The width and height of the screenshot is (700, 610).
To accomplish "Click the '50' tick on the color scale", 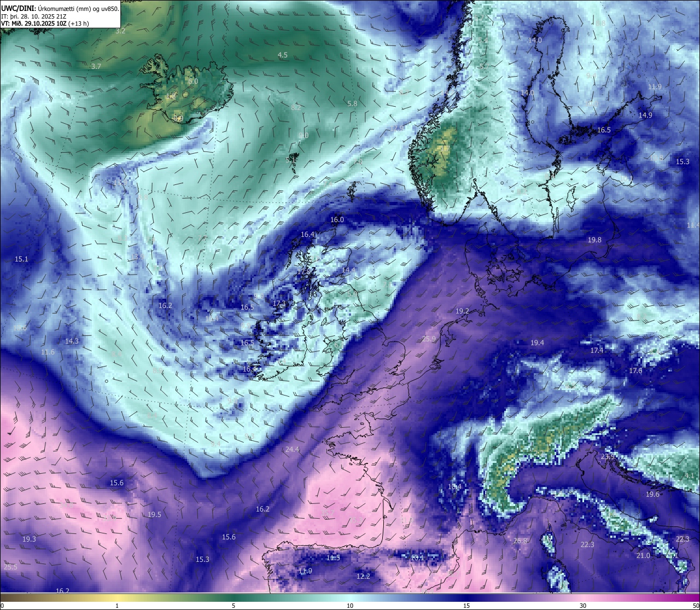I will [x=696, y=605].
